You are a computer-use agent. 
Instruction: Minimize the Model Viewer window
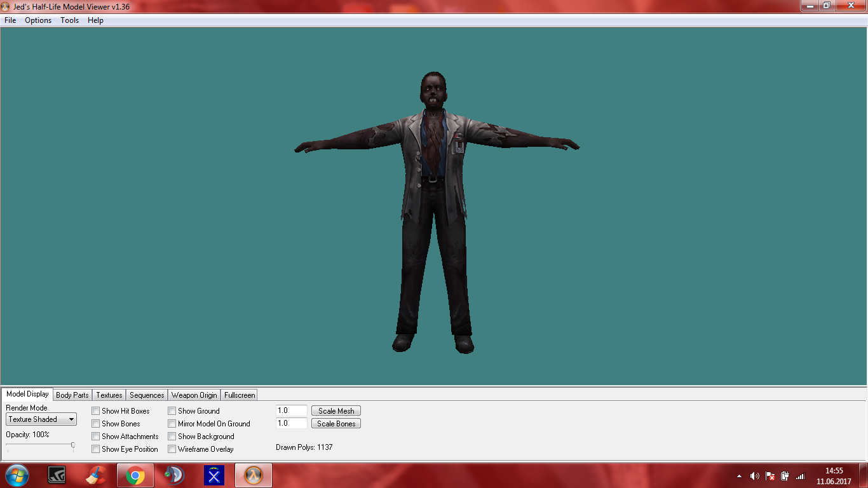tap(808, 5)
